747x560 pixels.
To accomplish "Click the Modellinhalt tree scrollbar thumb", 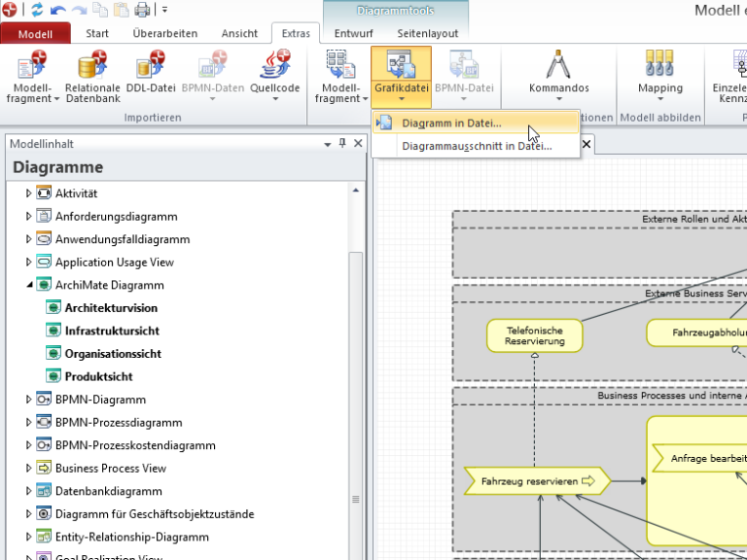I will (x=355, y=404).
